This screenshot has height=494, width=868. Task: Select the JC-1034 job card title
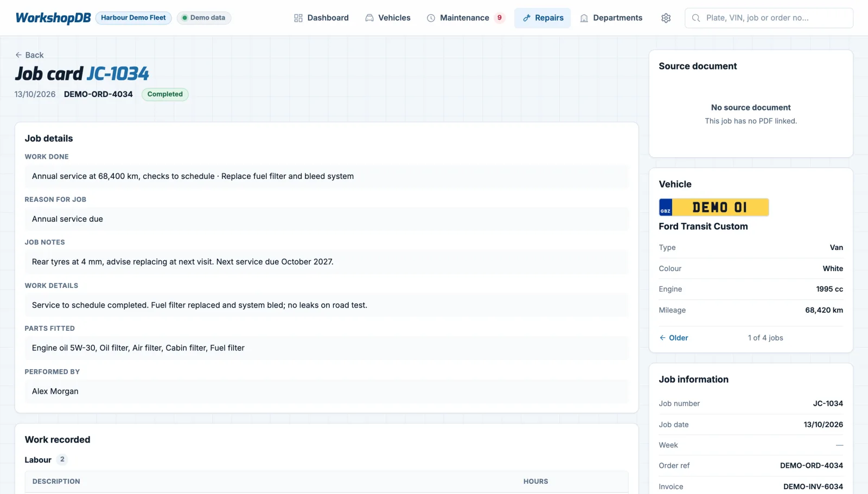[118, 74]
